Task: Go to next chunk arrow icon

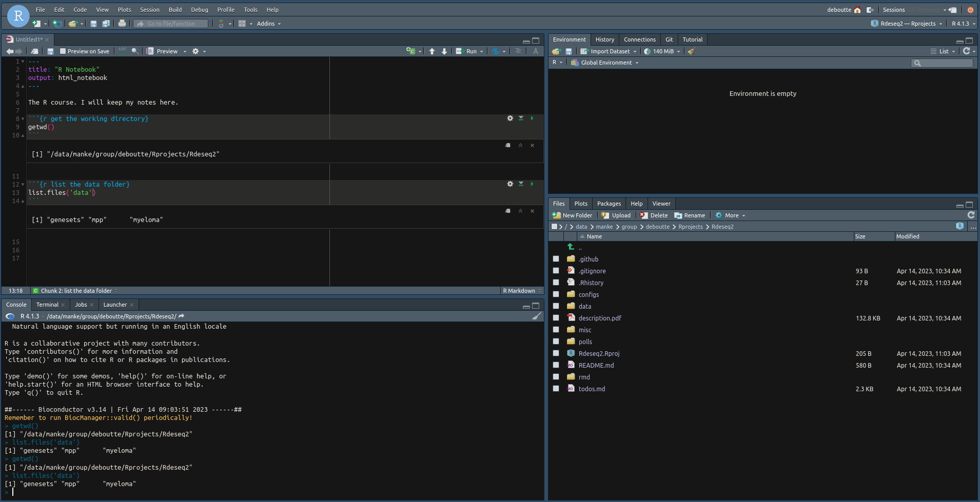Action: (x=444, y=51)
